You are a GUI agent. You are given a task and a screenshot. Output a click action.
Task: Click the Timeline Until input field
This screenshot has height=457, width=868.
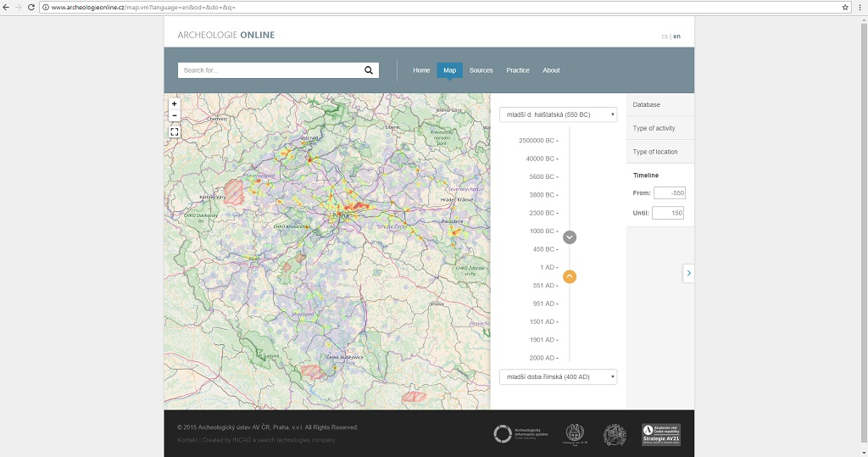[668, 213]
